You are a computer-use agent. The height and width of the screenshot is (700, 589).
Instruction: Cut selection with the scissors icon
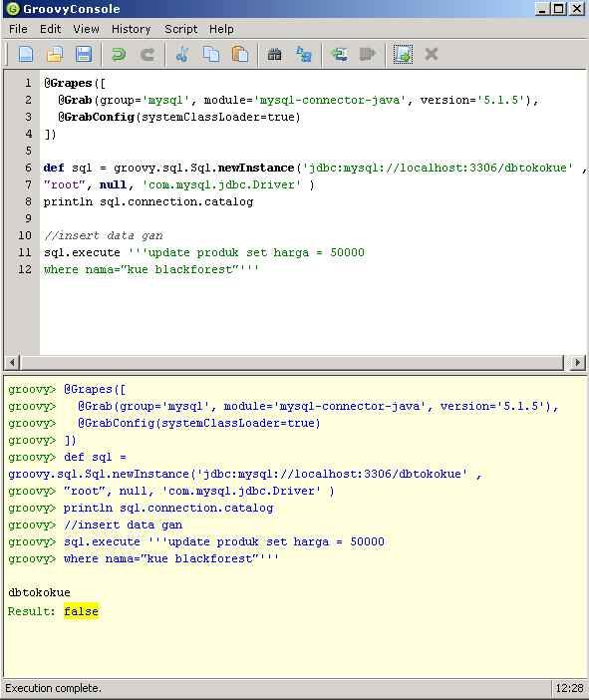coord(182,55)
